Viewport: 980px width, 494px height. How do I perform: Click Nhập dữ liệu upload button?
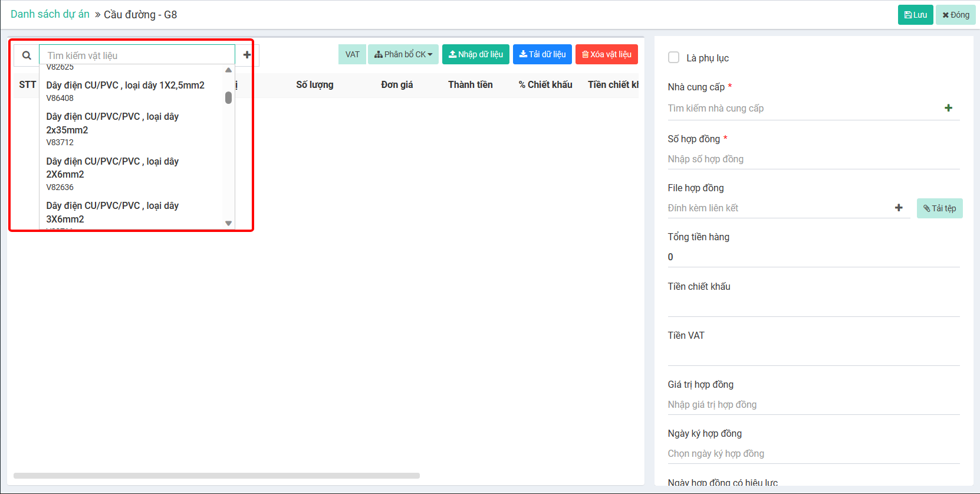click(475, 54)
